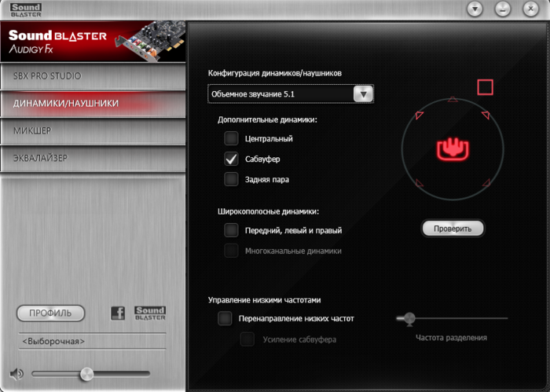Click the Частота разделения crossover slider handle

click(x=409, y=319)
